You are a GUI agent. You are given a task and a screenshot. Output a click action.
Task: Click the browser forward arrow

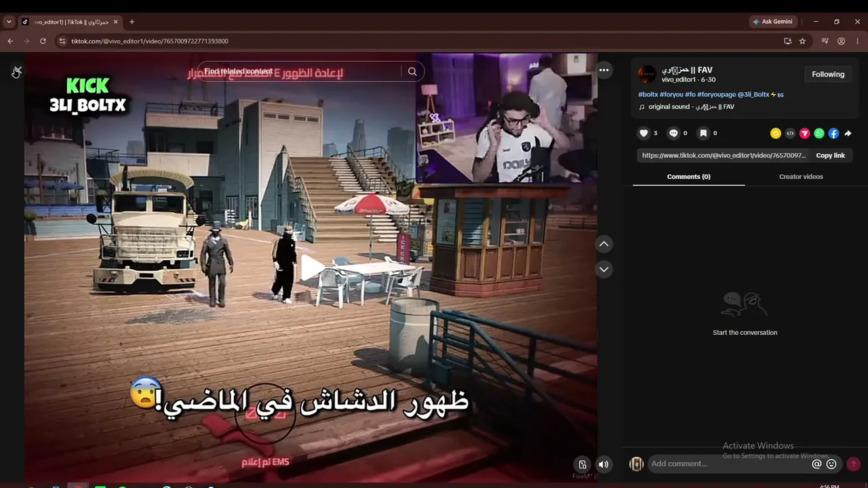coord(26,41)
